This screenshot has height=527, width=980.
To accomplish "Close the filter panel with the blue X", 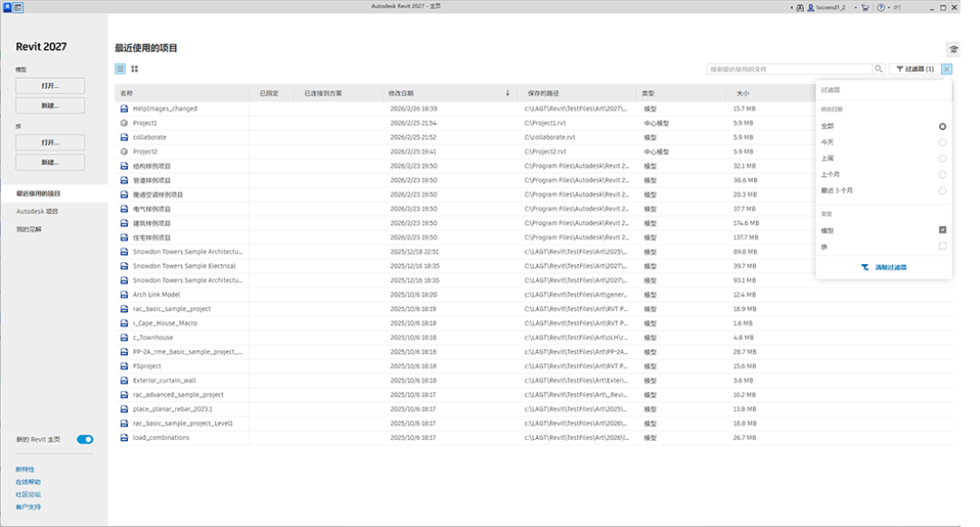I will point(946,69).
